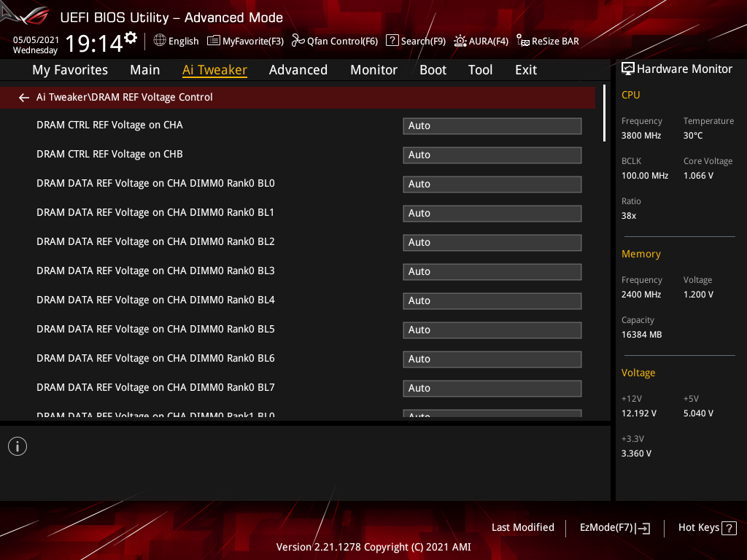Click the date 05/05/2021 Wednesday
Viewport: 747px width, 560px height.
(36, 45)
